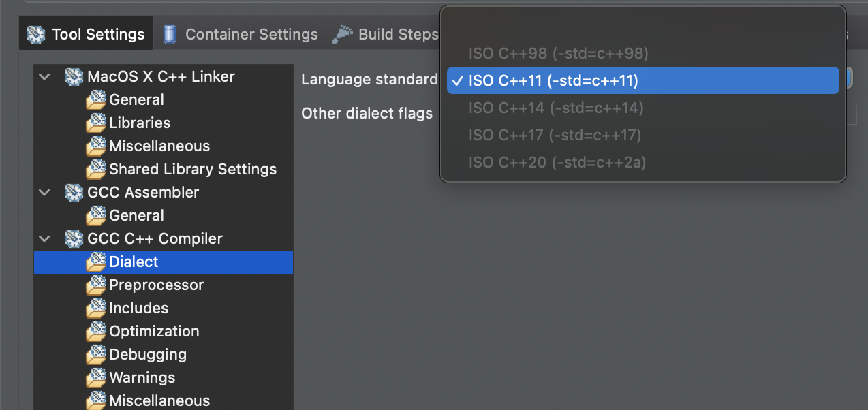
Task: Select ISO C++14 from the standards list
Action: 555,106
